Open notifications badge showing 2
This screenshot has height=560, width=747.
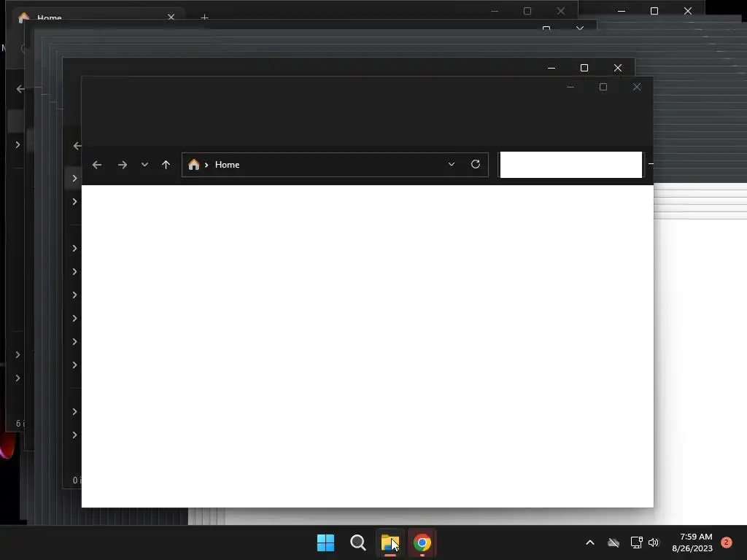[726, 542]
